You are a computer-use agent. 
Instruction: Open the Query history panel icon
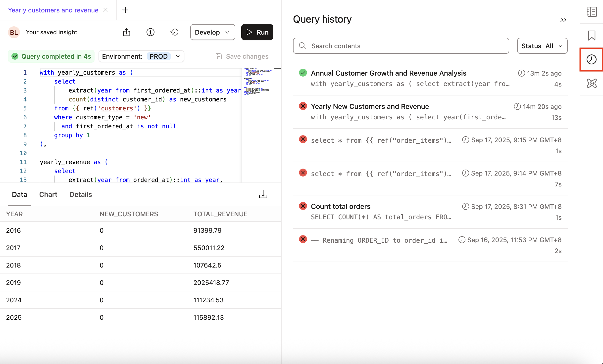click(591, 59)
